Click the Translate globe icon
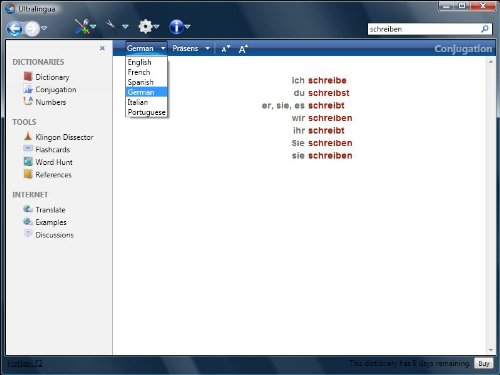 click(x=28, y=209)
